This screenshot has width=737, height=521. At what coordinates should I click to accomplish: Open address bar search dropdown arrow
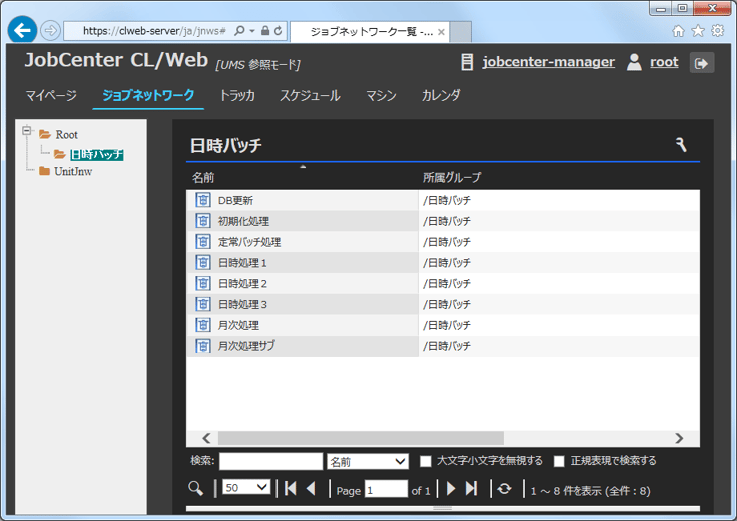point(252,31)
